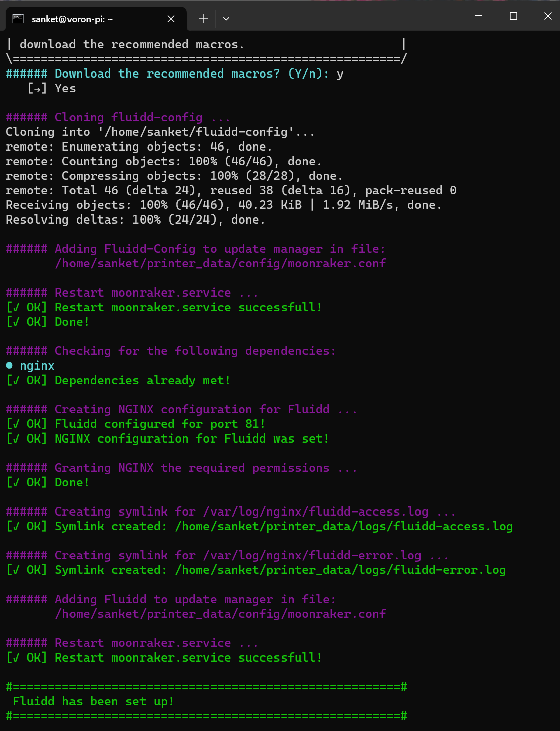Open a new tab with the plus icon
The image size is (560, 731).
(203, 19)
